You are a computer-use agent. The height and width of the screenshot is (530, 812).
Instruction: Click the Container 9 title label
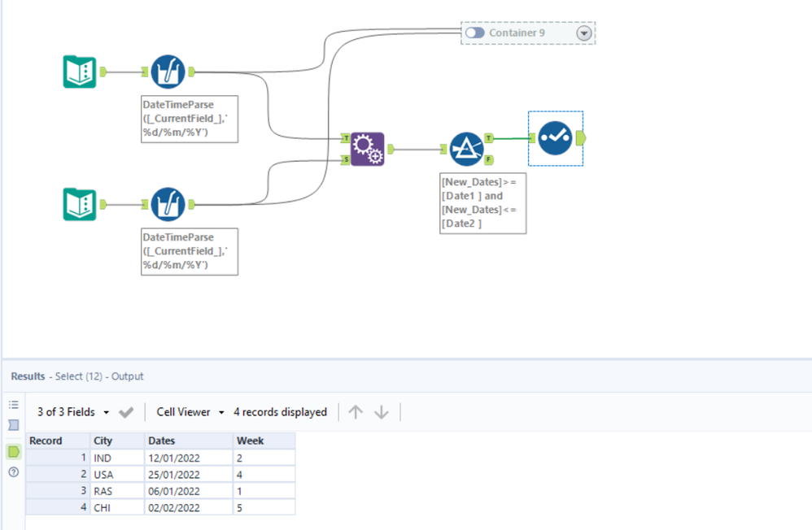517,33
